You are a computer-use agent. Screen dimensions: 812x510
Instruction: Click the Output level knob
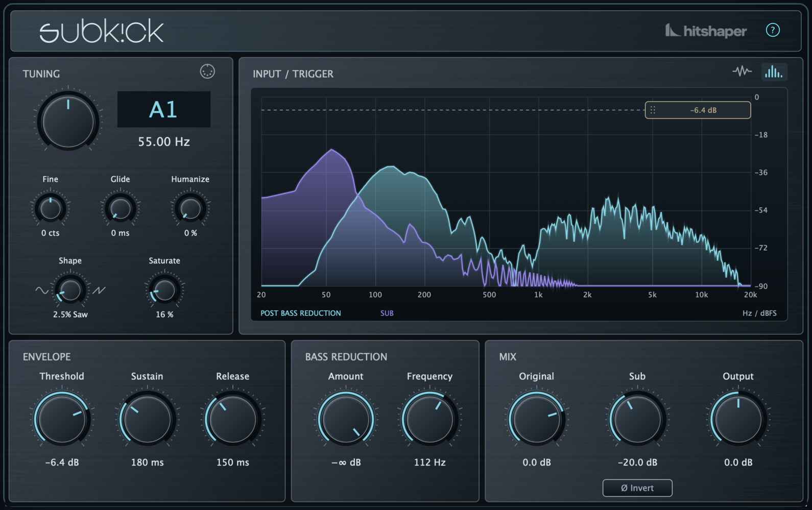pyautogui.click(x=738, y=419)
